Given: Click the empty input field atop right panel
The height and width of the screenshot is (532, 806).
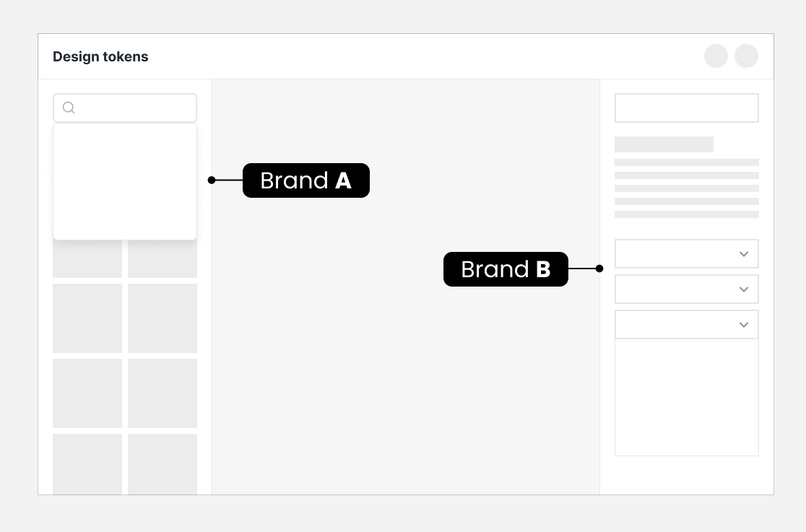Looking at the screenshot, I should [x=687, y=108].
